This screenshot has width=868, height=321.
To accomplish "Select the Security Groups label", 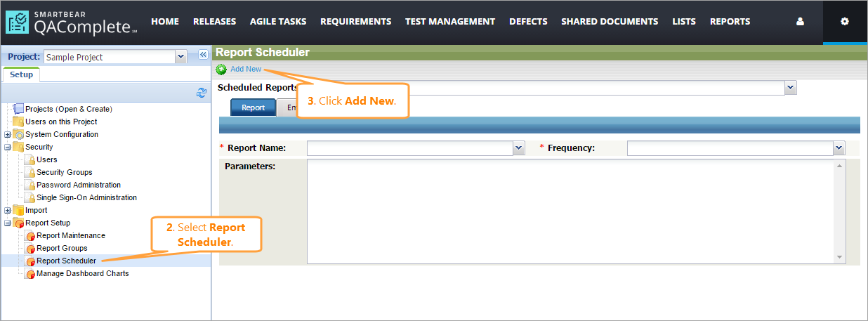I will (x=65, y=172).
